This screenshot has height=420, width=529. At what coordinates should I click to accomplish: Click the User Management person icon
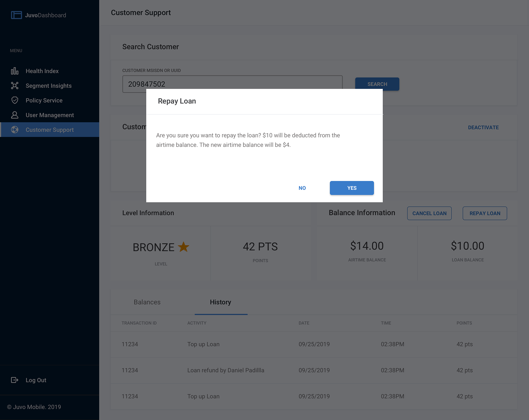pos(15,115)
